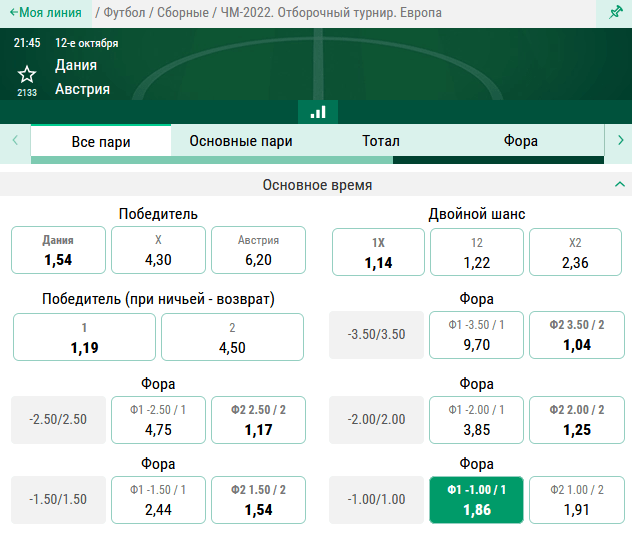Click the -1.50/1.50 handicap label

58,500
